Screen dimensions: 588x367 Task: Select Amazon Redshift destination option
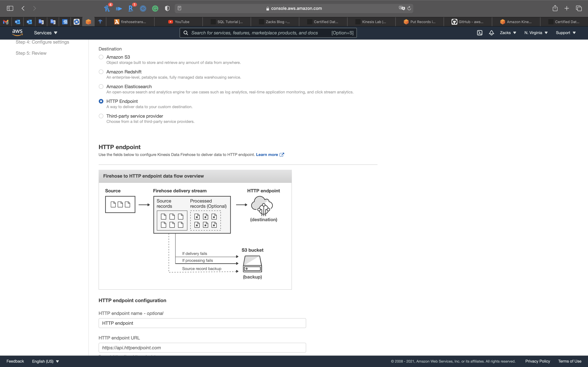coord(101,72)
